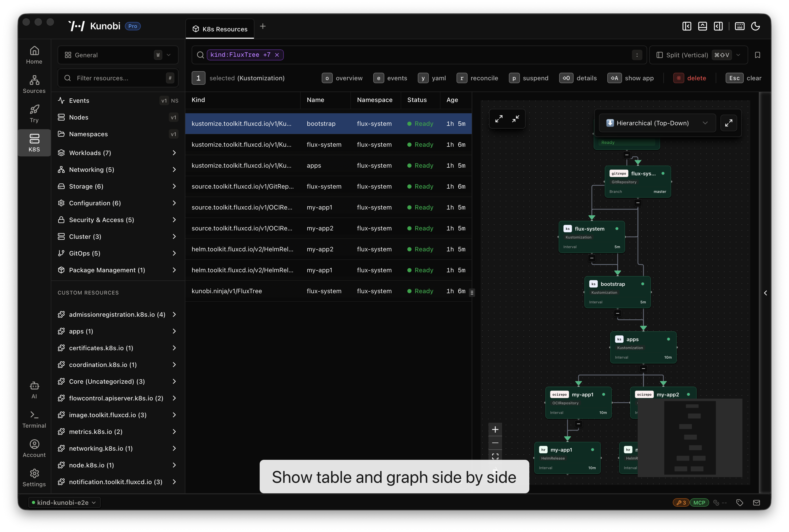
Task: Open a new tab with the plus button
Action: [263, 26]
